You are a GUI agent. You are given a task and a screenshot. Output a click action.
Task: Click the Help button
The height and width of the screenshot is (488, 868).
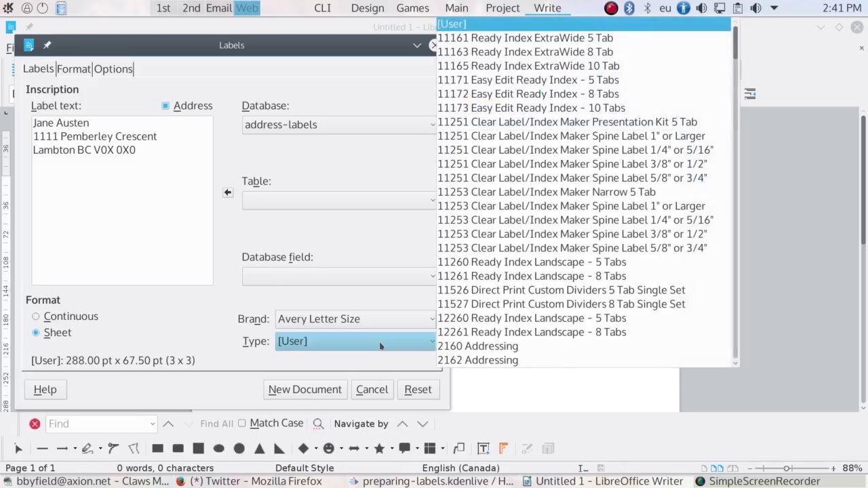pyautogui.click(x=45, y=390)
